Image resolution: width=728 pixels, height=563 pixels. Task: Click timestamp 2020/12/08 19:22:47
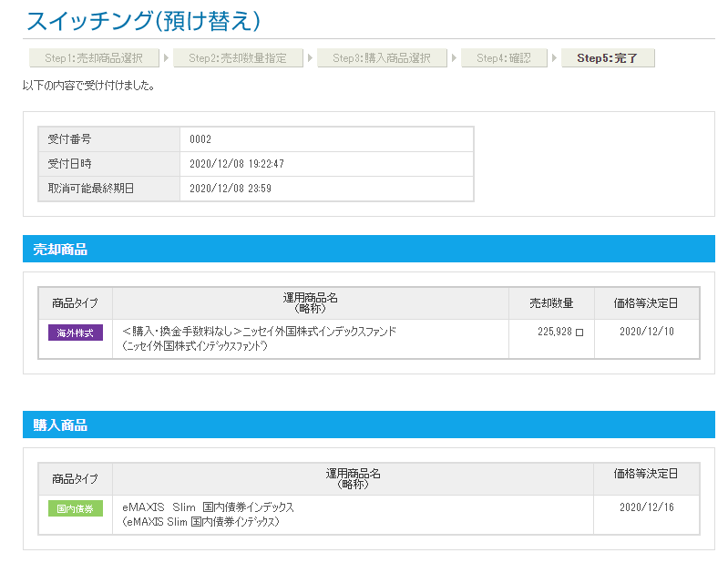click(237, 164)
